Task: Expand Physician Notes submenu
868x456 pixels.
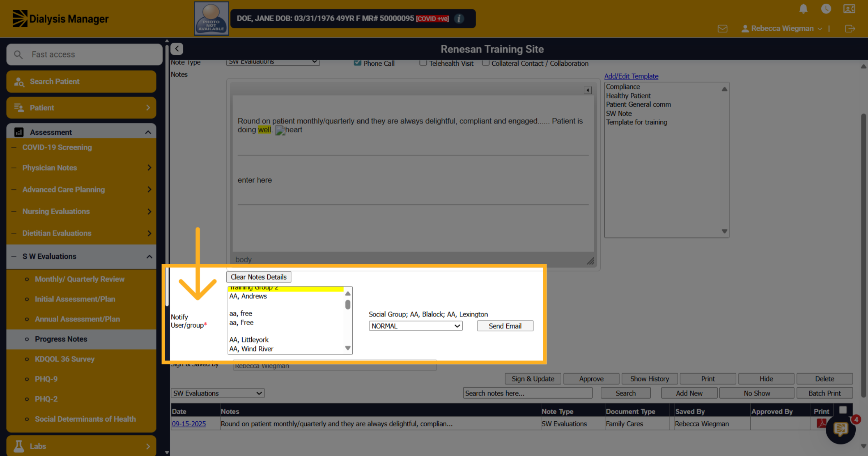Action: 149,168
